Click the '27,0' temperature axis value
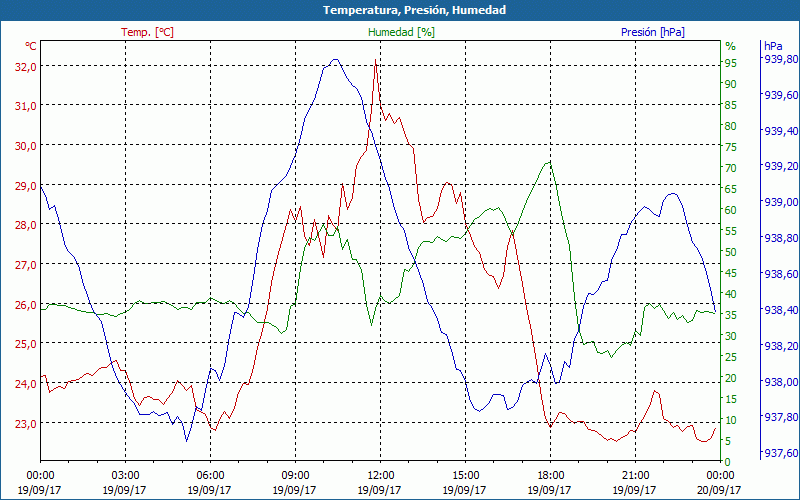 (26, 265)
